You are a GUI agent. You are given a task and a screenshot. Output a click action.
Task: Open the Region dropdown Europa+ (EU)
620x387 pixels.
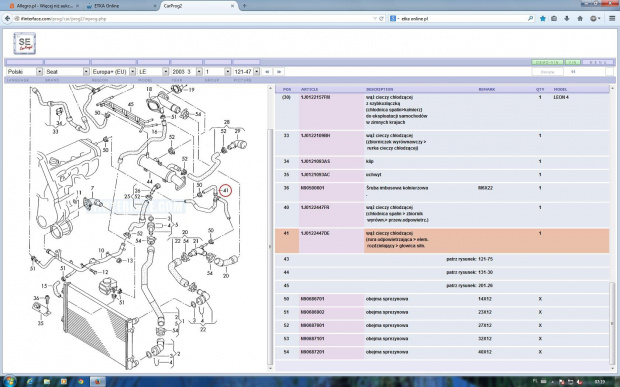[113, 72]
